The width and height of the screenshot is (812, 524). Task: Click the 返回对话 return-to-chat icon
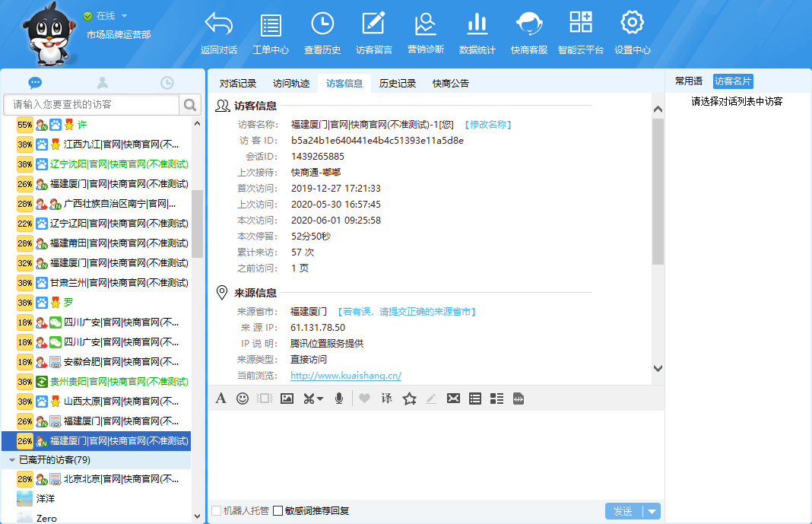[x=218, y=33]
